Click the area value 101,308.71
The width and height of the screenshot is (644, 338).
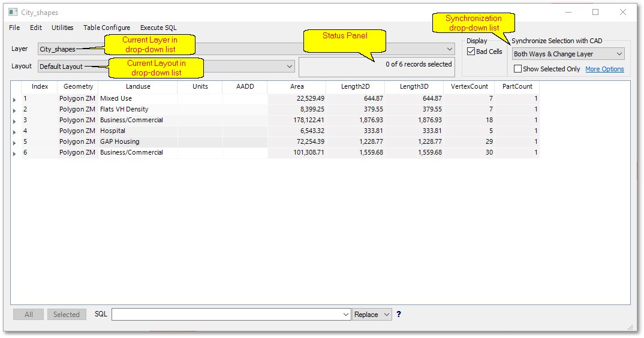[308, 152]
